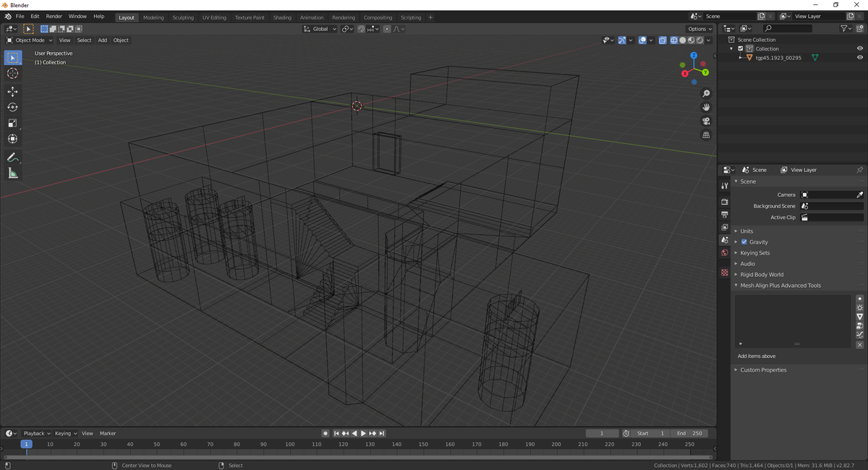Screen dimensions: 868x470
Task: Open the timeline Playback menu
Action: [x=36, y=433]
